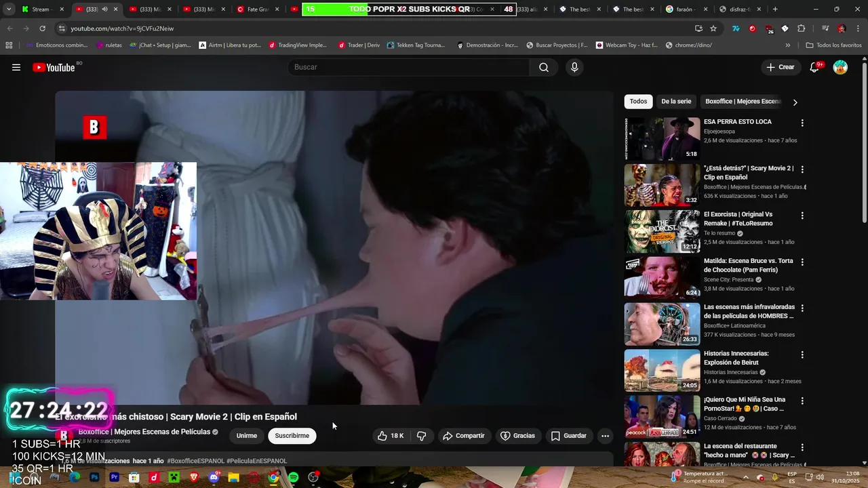Screen dimensions: 868x488
Task: Open options for El Exorcista video
Action: pyautogui.click(x=802, y=216)
